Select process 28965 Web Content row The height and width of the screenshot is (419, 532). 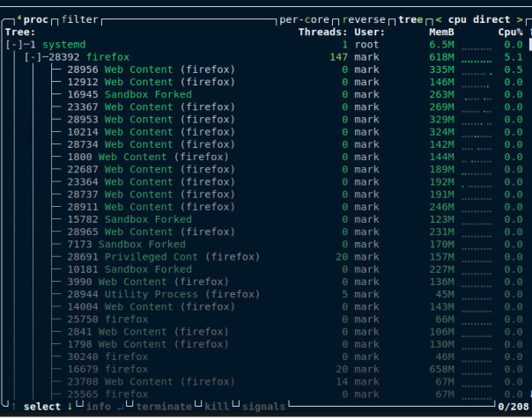[264, 232]
